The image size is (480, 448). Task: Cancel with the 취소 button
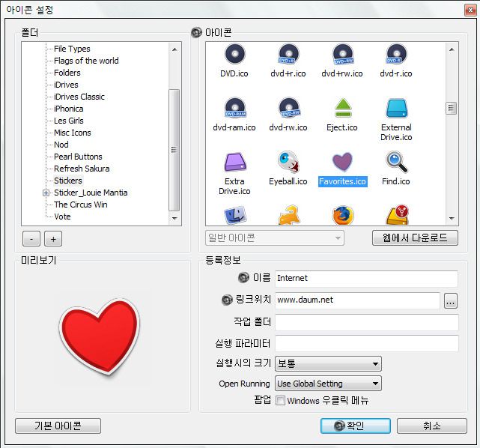432,426
